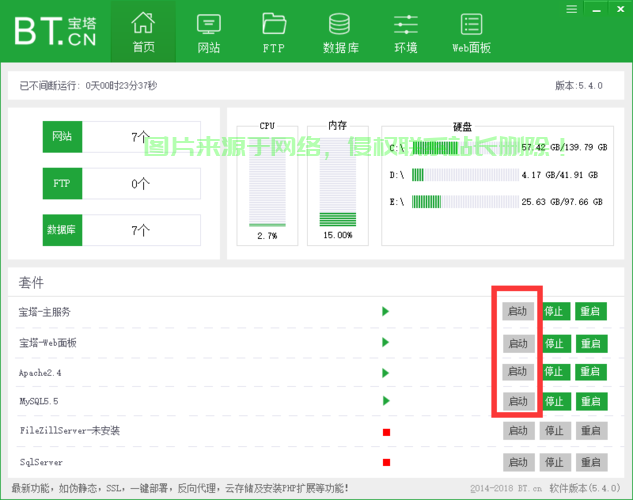The height and width of the screenshot is (500, 633).
Task: Click the running indicator for 宝塔-Web面板
Action: (386, 343)
